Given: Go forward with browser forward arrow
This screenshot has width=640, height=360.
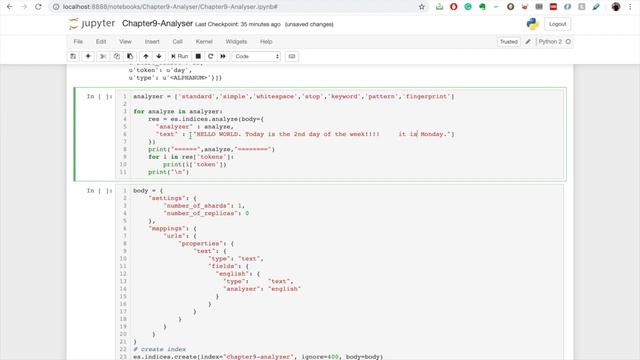Looking at the screenshot, I should click(x=24, y=7).
